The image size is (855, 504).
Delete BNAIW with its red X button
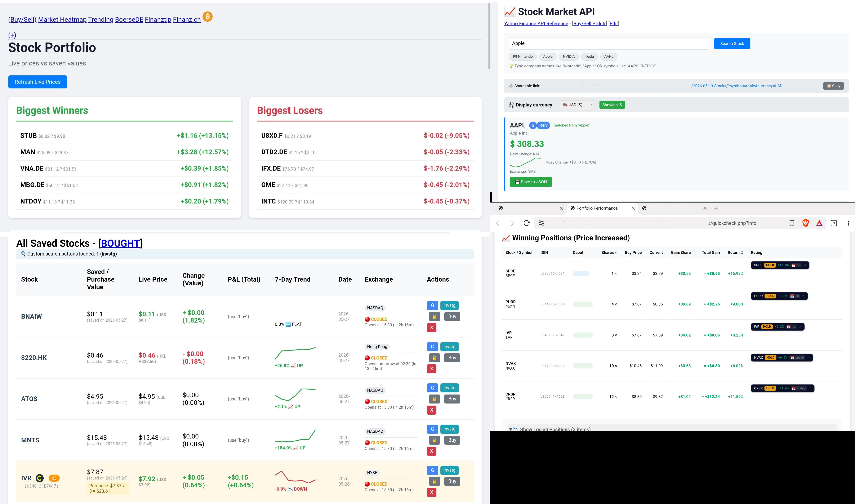(x=432, y=327)
